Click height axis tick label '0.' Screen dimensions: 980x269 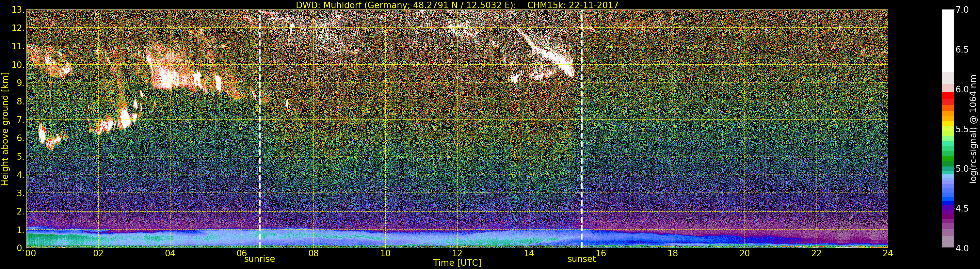coord(20,248)
